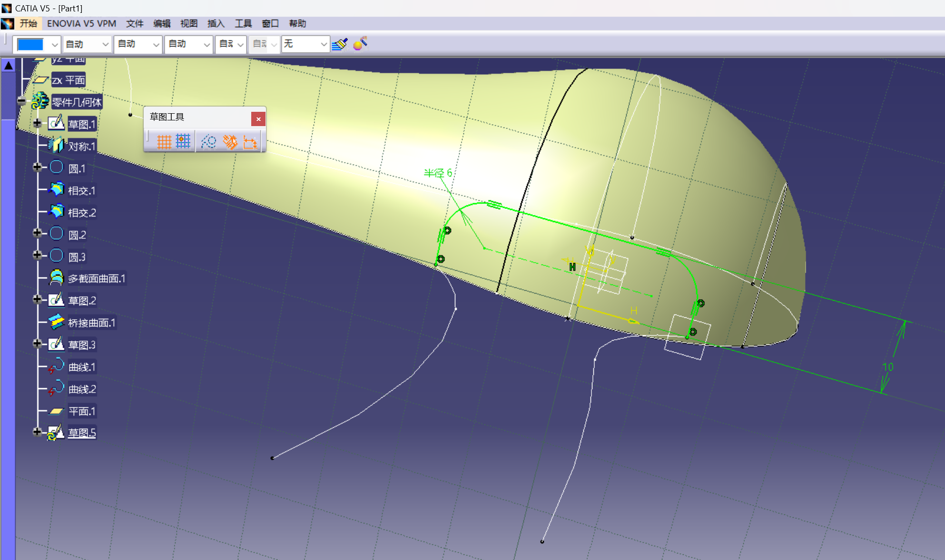This screenshot has width=945, height=560.
Task: Toggle Construction/Standard Element mode
Action: coord(208,142)
